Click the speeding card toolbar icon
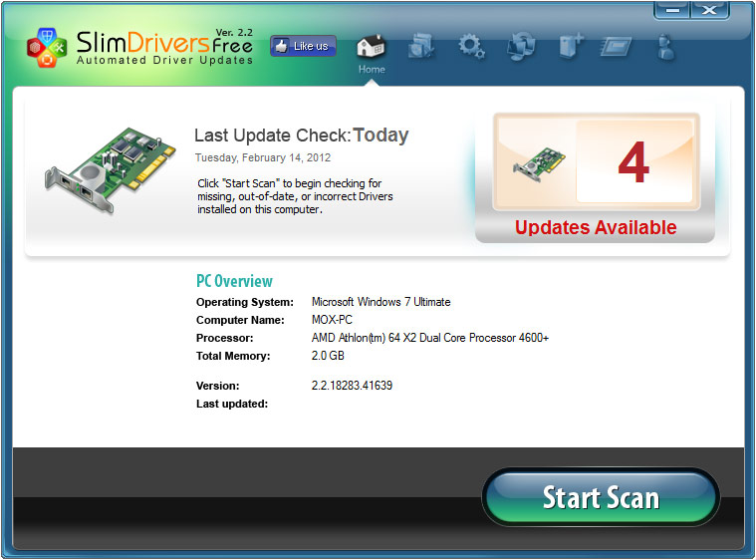 coord(617,47)
